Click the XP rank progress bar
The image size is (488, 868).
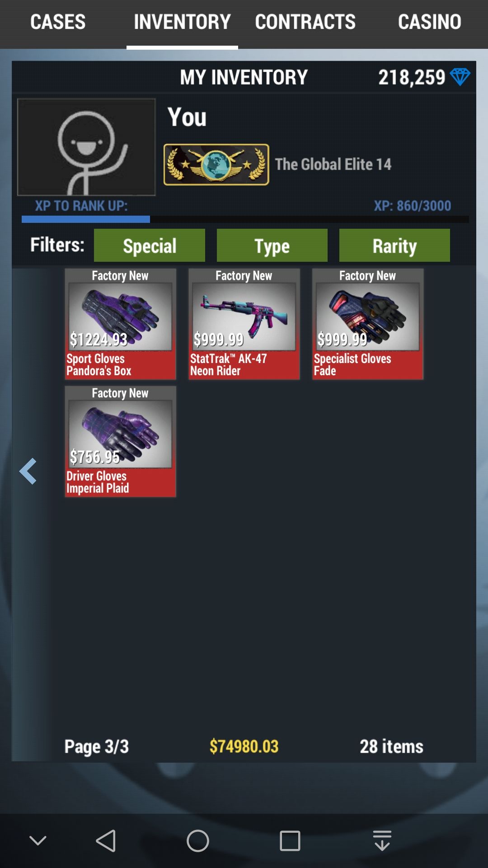pos(245,219)
